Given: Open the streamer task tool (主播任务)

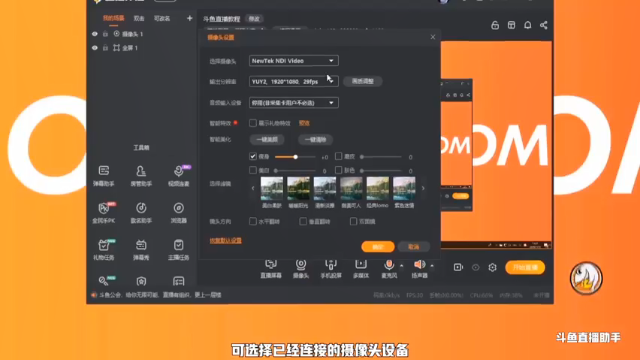Looking at the screenshot, I should (179, 249).
